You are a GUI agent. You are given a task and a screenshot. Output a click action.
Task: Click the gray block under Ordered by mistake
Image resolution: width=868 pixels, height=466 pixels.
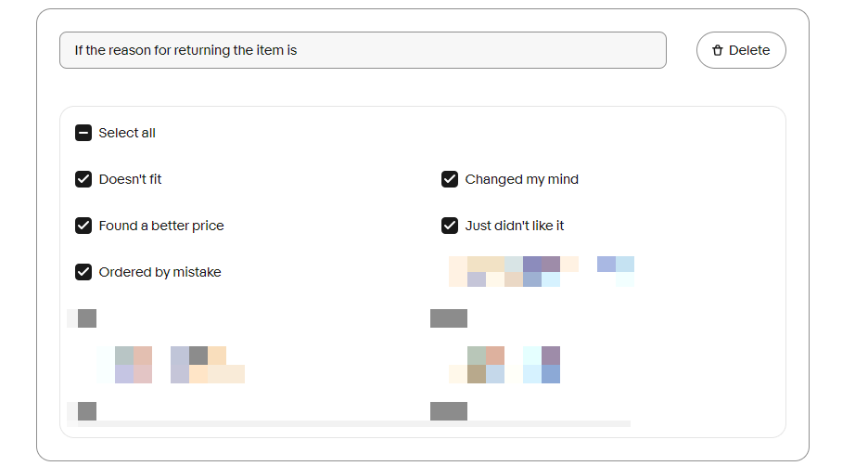pyautogui.click(x=86, y=318)
